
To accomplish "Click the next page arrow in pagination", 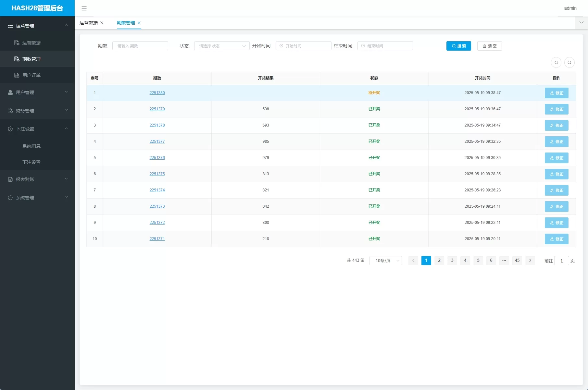I will coord(530,261).
